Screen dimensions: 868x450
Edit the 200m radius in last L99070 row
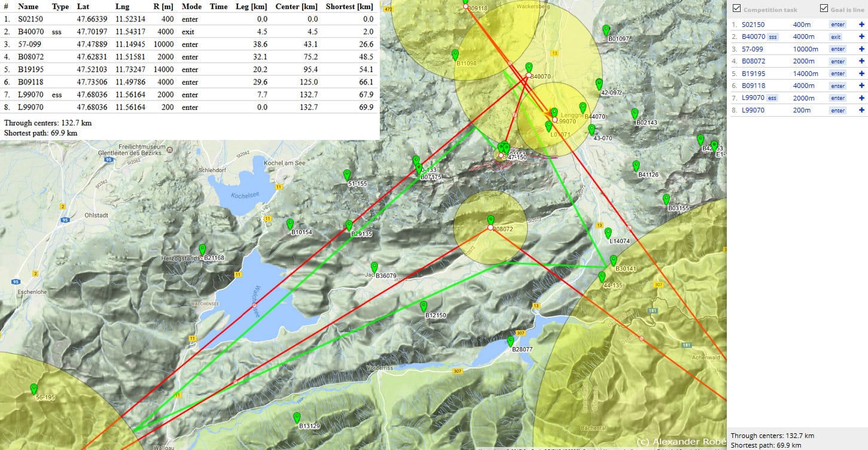[802, 110]
